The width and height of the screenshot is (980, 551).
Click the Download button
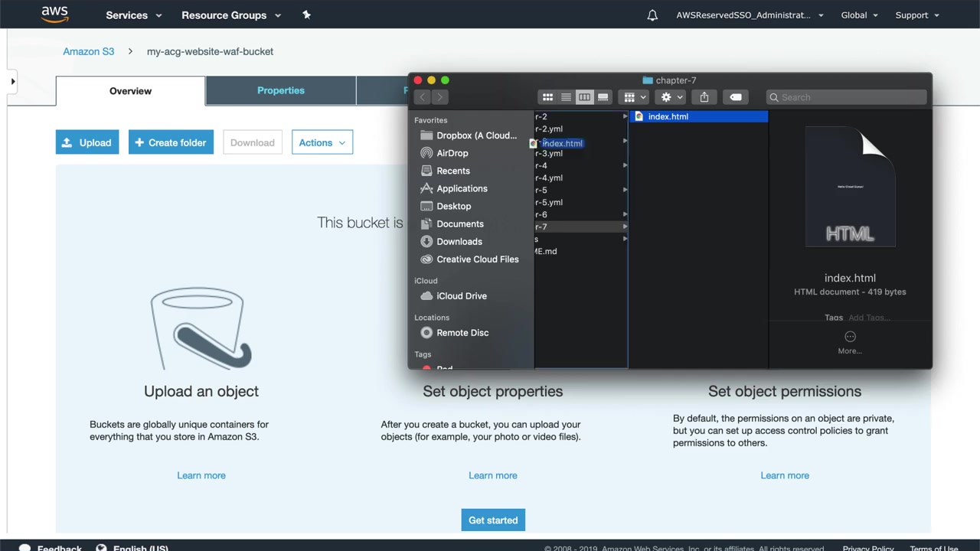coord(252,142)
